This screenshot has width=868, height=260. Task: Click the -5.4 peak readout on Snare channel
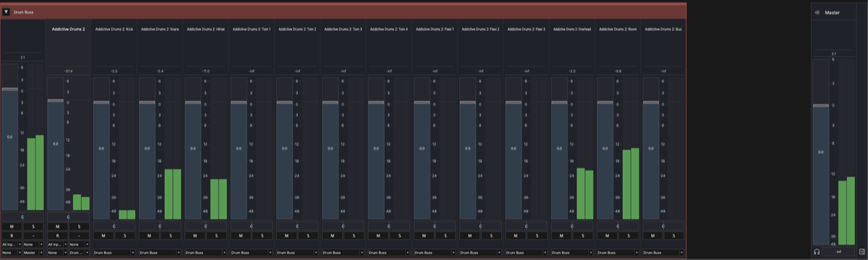click(x=161, y=71)
